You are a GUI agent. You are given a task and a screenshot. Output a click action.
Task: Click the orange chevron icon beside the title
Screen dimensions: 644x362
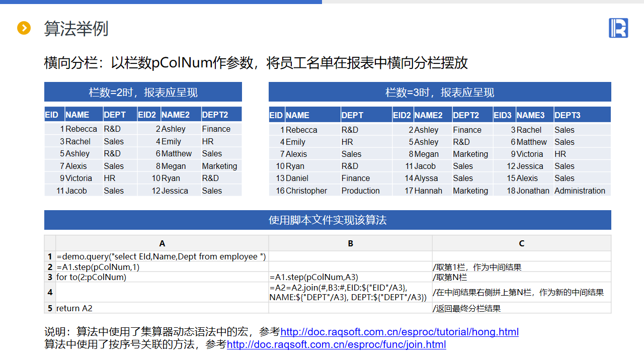[x=24, y=28]
